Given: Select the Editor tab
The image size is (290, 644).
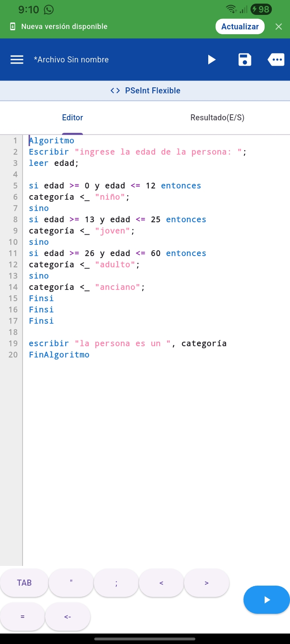Looking at the screenshot, I should 72,118.
